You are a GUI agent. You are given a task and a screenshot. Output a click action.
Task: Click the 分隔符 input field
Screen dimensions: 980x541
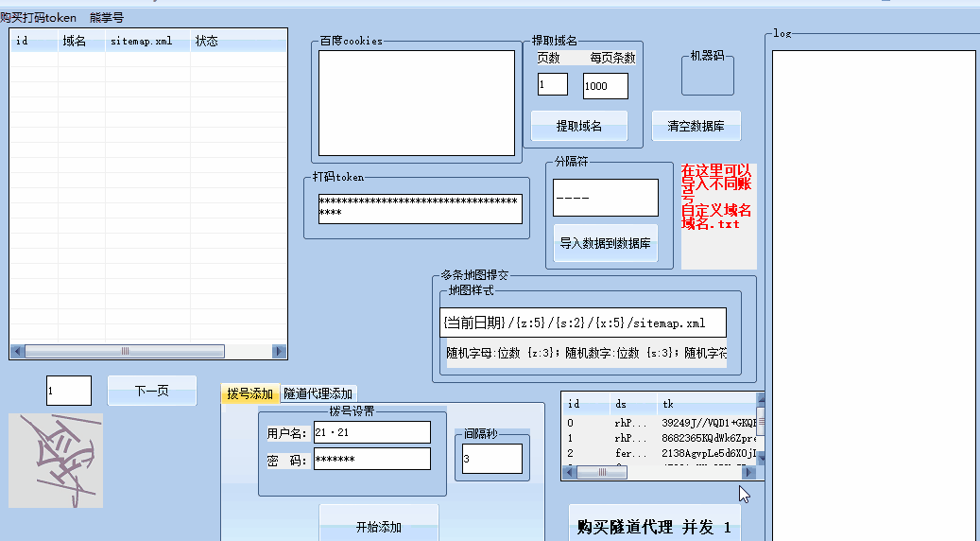coord(606,198)
